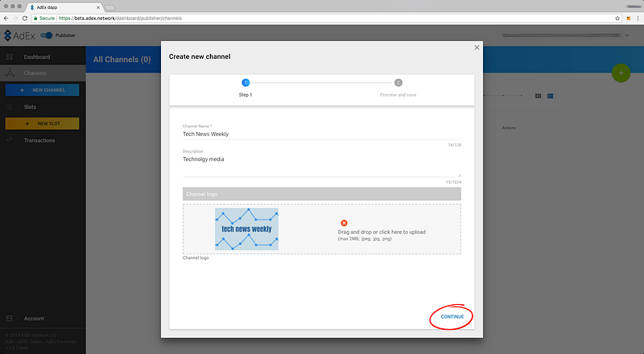Open the browser menu dots
The image size is (644, 354).
(x=638, y=18)
